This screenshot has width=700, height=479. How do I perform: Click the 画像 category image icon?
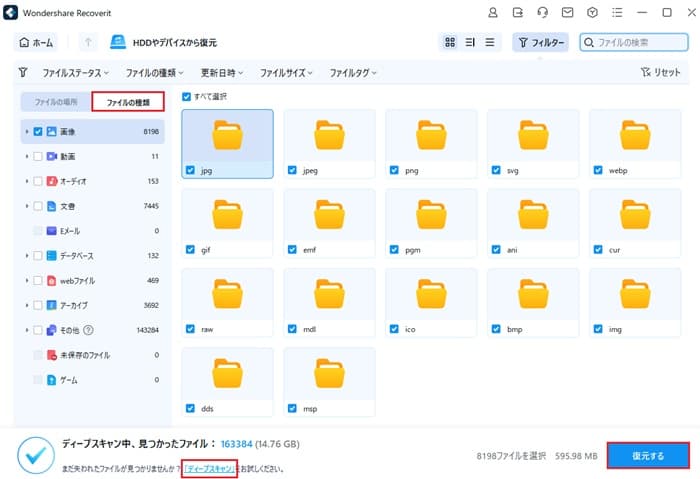point(51,131)
